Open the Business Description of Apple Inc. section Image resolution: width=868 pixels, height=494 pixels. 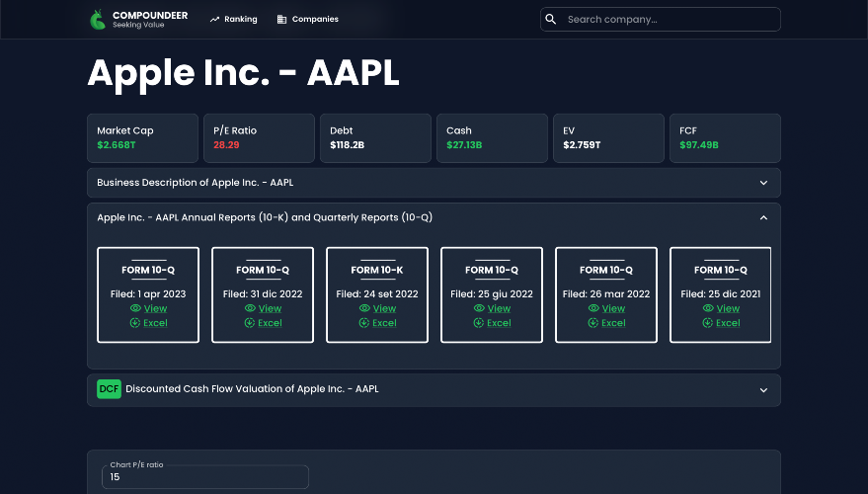434,183
